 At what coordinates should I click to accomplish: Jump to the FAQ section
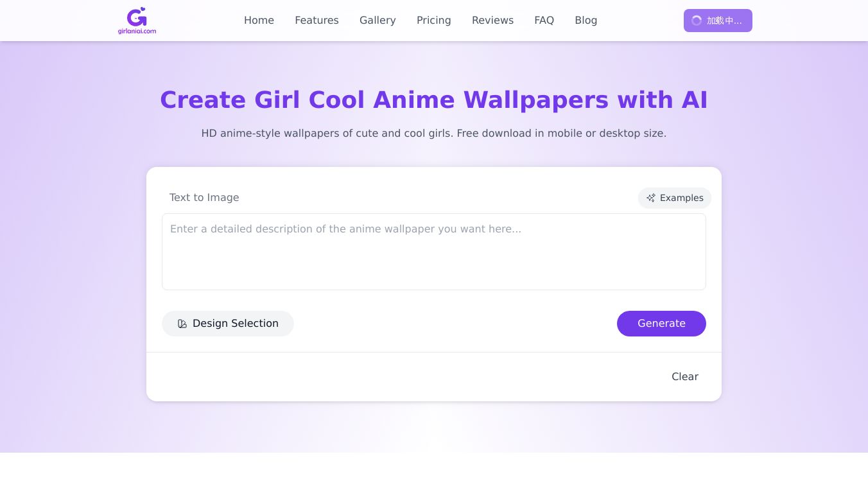pyautogui.click(x=544, y=21)
